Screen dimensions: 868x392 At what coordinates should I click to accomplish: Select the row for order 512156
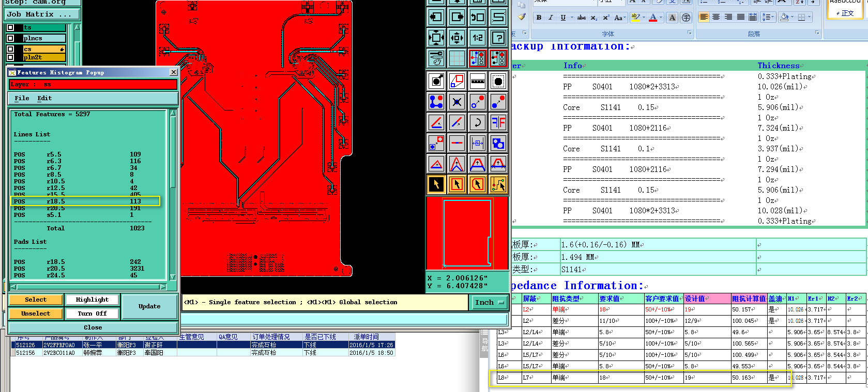(203, 353)
